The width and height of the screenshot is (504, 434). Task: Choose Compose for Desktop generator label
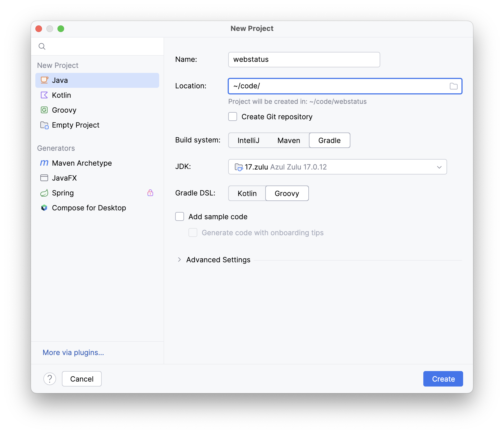(89, 208)
